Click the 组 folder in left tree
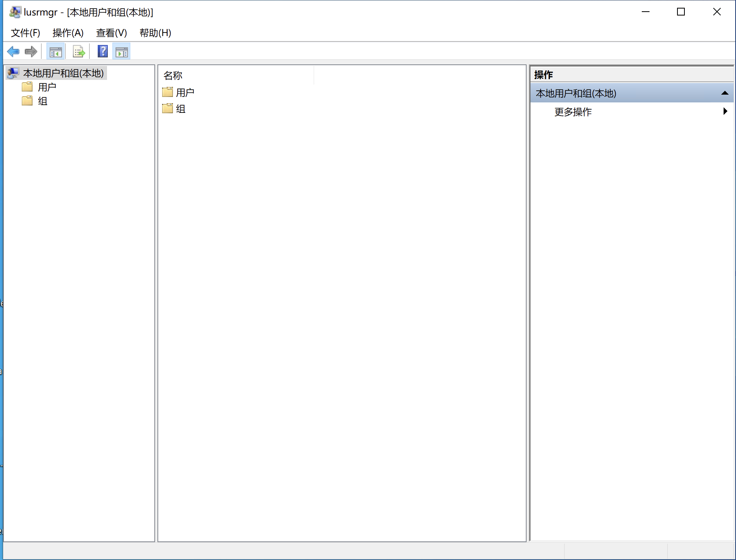Screen dimensions: 736x560 pyautogui.click(x=42, y=101)
